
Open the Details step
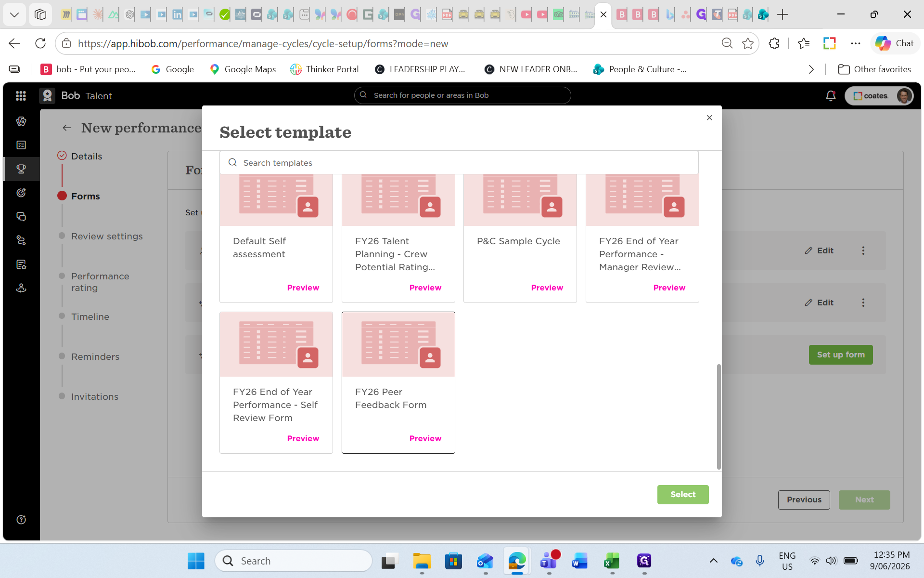87,156
